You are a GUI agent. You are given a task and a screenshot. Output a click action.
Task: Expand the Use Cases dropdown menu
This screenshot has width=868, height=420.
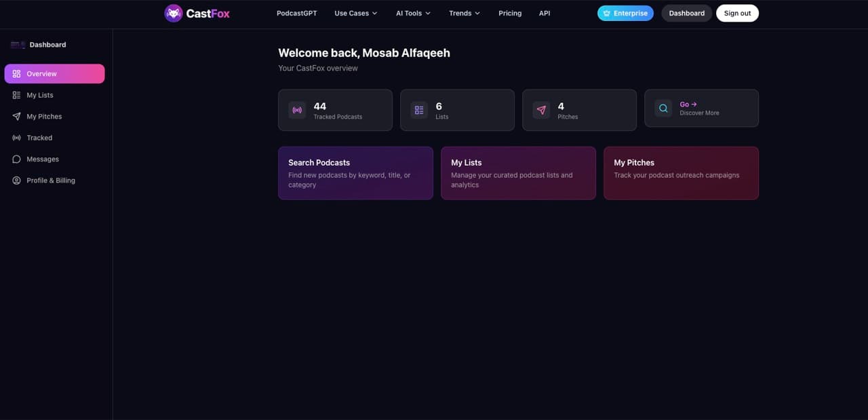coord(355,14)
